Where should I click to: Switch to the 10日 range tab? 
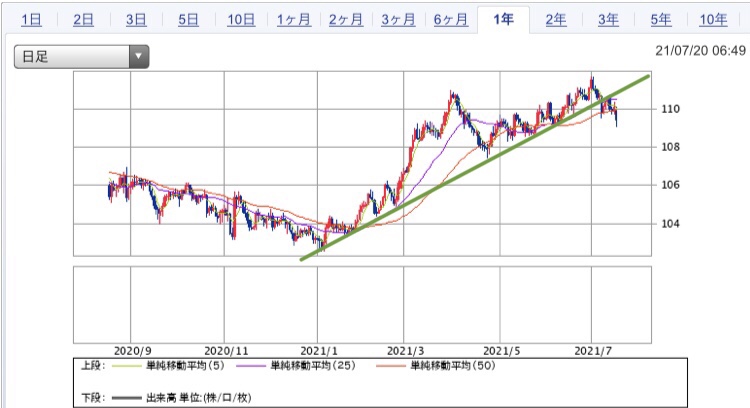pyautogui.click(x=241, y=20)
